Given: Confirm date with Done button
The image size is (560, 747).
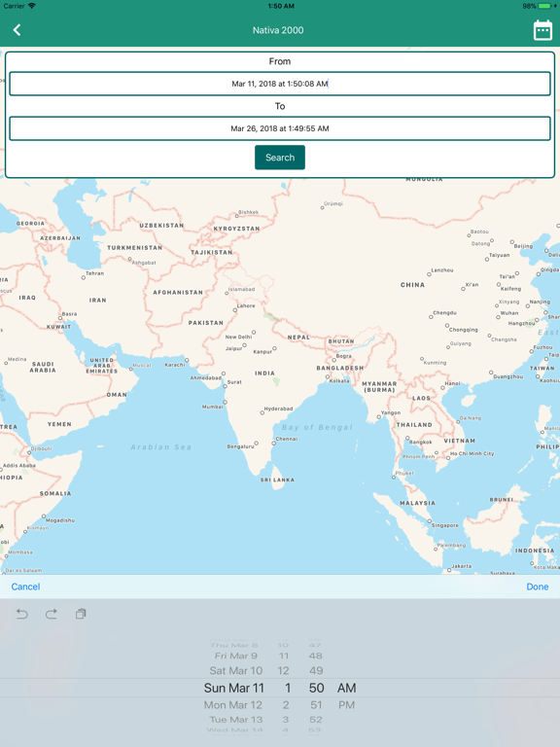Looking at the screenshot, I should [x=537, y=587].
